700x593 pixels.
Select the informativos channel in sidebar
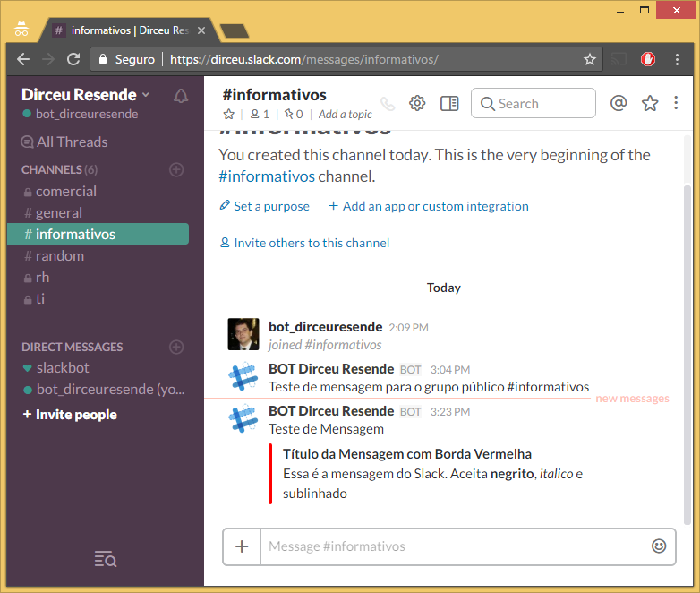click(98, 234)
